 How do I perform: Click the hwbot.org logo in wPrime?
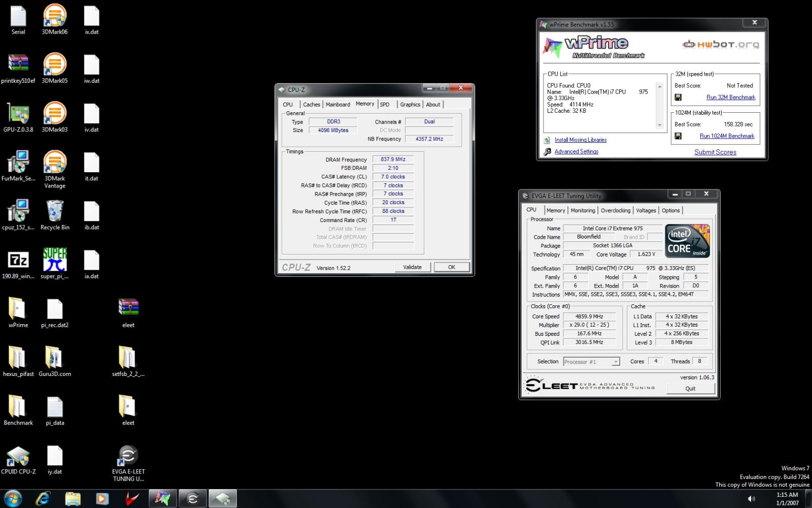coord(721,45)
